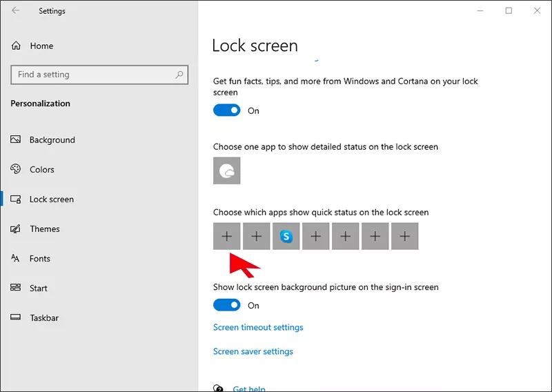Click the Lock screen page title

(x=255, y=46)
